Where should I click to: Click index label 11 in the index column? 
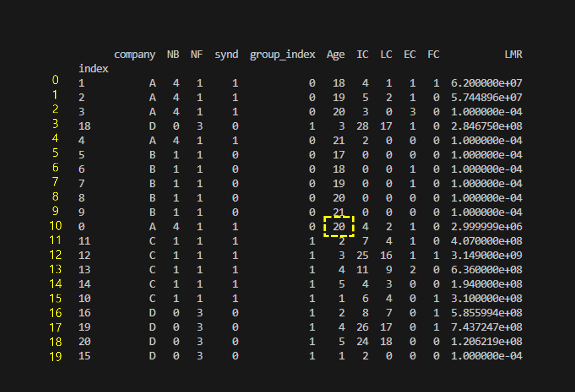pyautogui.click(x=84, y=241)
